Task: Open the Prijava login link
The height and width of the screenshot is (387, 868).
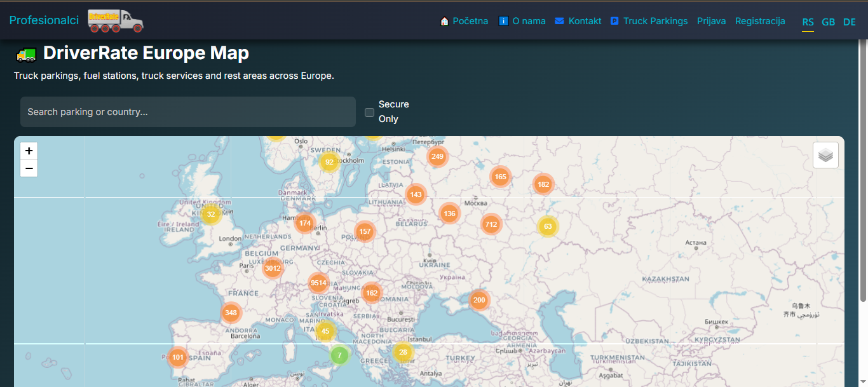Action: [x=711, y=21]
